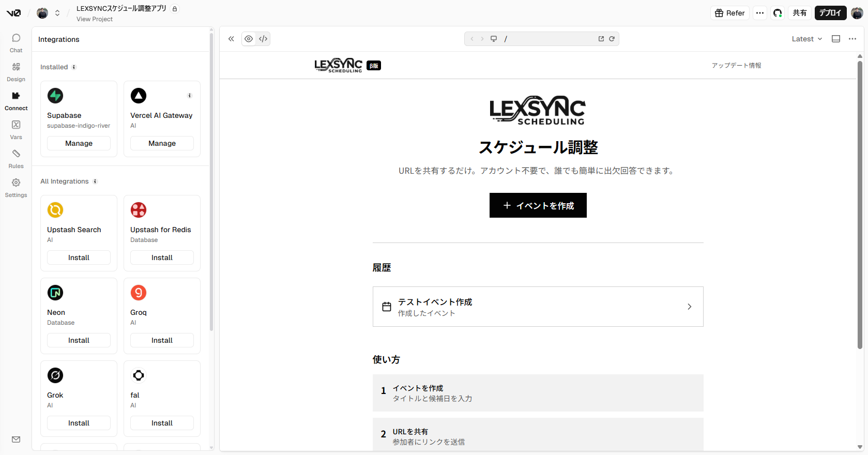Refresh the preview

pyautogui.click(x=612, y=39)
